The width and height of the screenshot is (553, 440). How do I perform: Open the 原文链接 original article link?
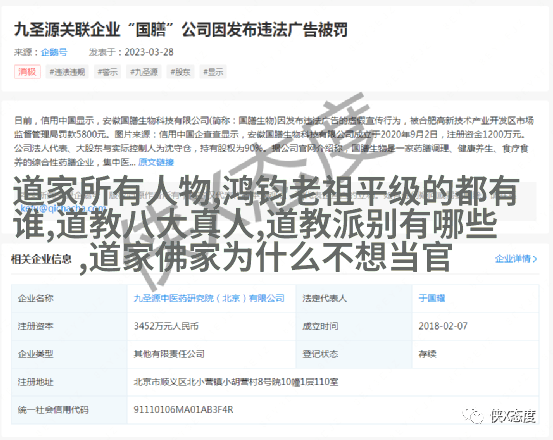tap(156, 162)
